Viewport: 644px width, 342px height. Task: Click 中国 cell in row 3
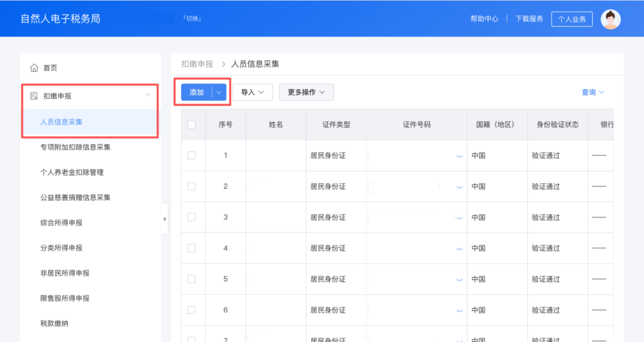click(x=478, y=217)
